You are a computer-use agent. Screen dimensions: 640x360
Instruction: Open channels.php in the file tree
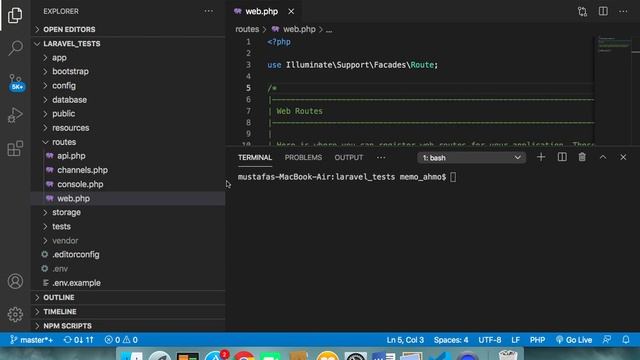[128, 170]
